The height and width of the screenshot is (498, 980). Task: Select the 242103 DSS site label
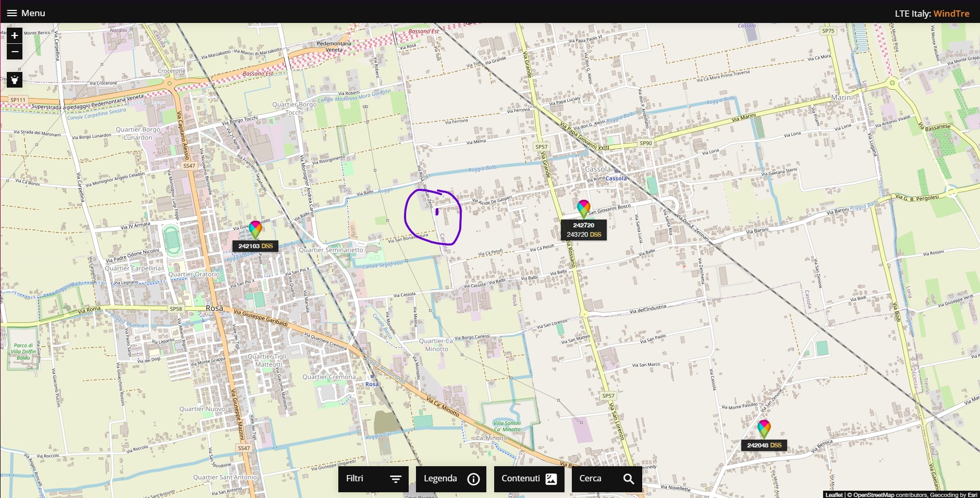click(255, 246)
